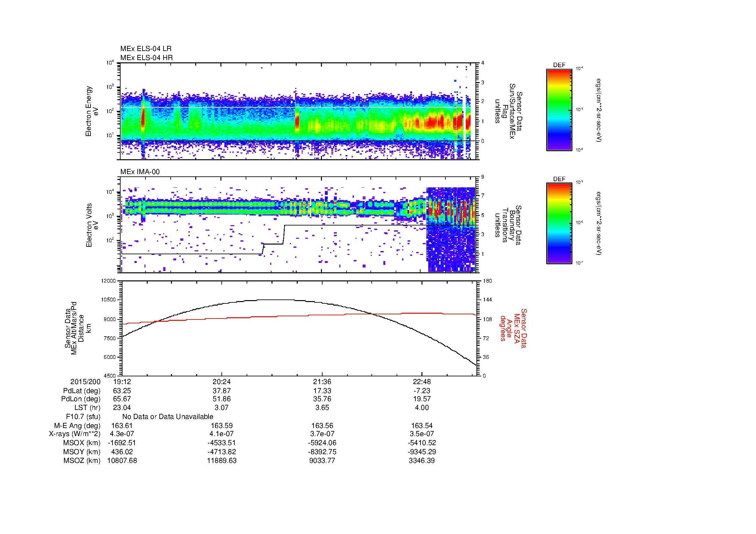Click the 'MSOZ (km)' row label
756x534 pixels.
click(82, 461)
